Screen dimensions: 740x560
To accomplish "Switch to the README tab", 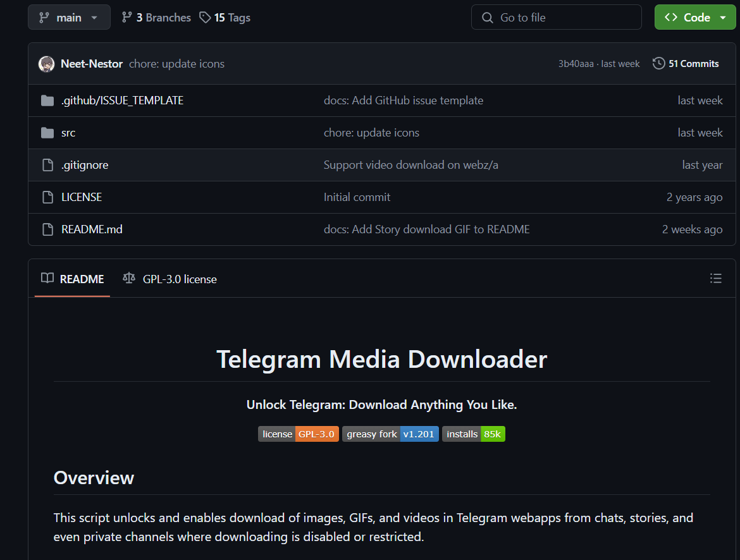I will click(81, 278).
